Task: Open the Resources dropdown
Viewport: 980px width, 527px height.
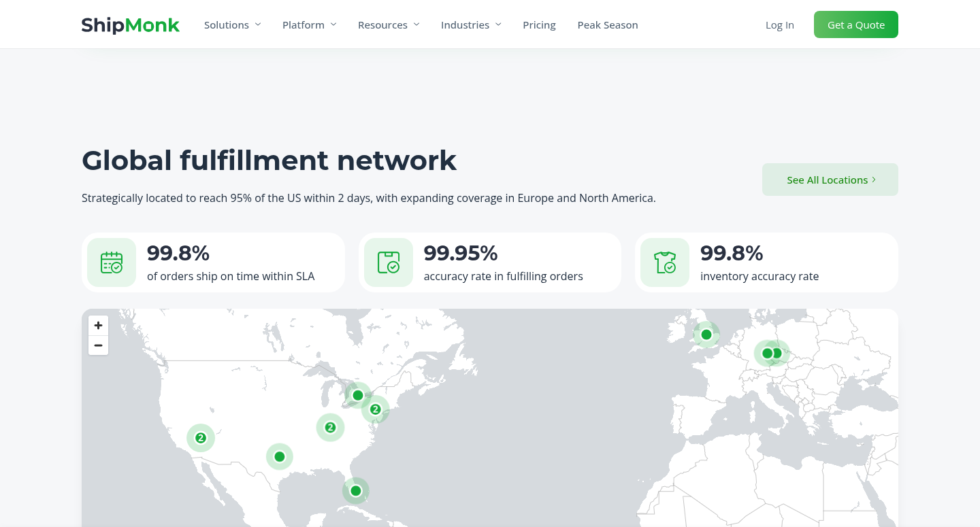Action: [389, 25]
